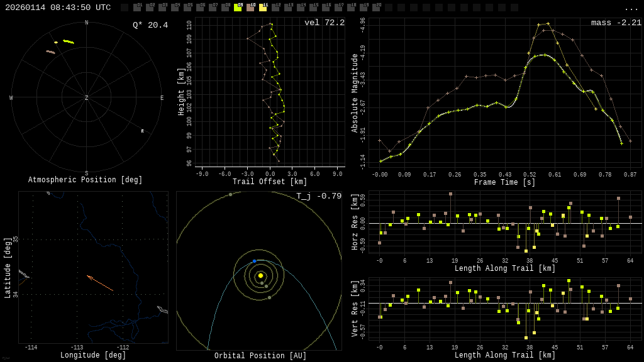Toggle the yellow-green station 09 box
Image resolution: width=644 pixels, height=362 pixels.
(x=238, y=8)
